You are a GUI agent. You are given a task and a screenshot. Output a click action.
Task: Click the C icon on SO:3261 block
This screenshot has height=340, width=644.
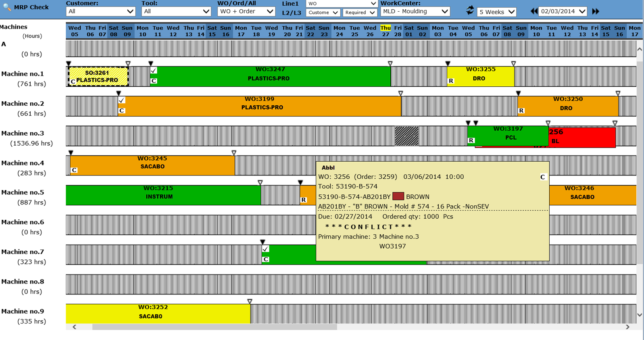73,81
